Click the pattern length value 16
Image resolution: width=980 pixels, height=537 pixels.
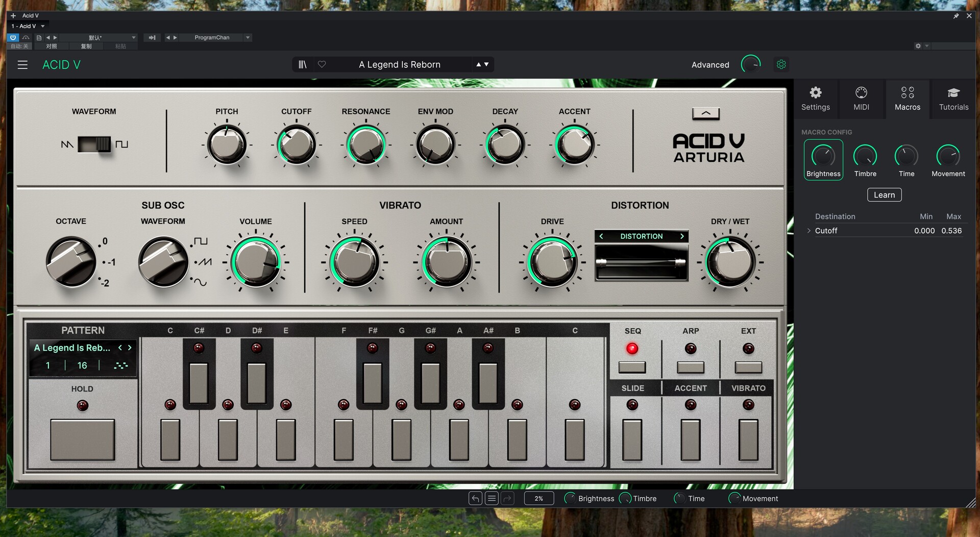pyautogui.click(x=82, y=365)
